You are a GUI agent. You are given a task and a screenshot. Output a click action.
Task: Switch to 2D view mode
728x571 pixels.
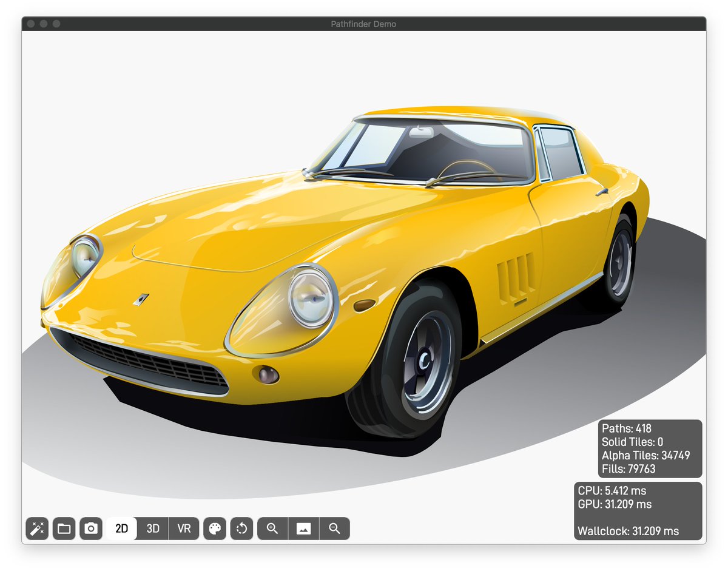tap(122, 529)
